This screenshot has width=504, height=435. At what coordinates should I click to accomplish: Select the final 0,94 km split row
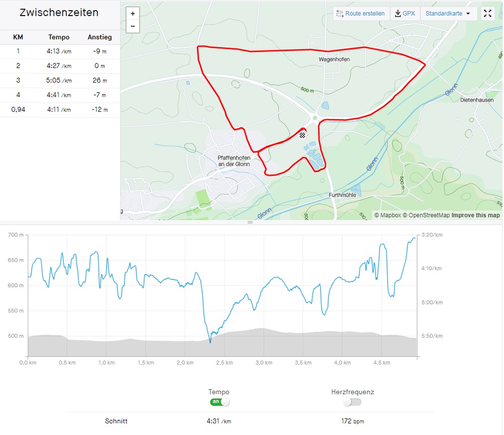(x=60, y=109)
